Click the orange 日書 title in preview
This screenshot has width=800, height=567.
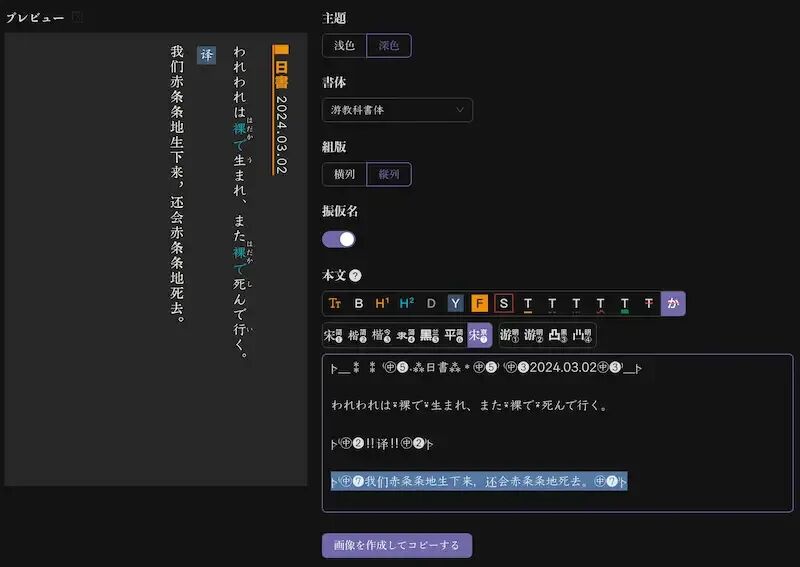tap(281, 75)
